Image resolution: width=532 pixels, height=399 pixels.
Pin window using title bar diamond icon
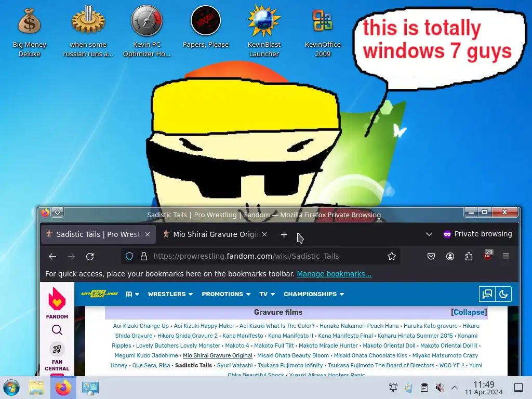[x=58, y=212]
